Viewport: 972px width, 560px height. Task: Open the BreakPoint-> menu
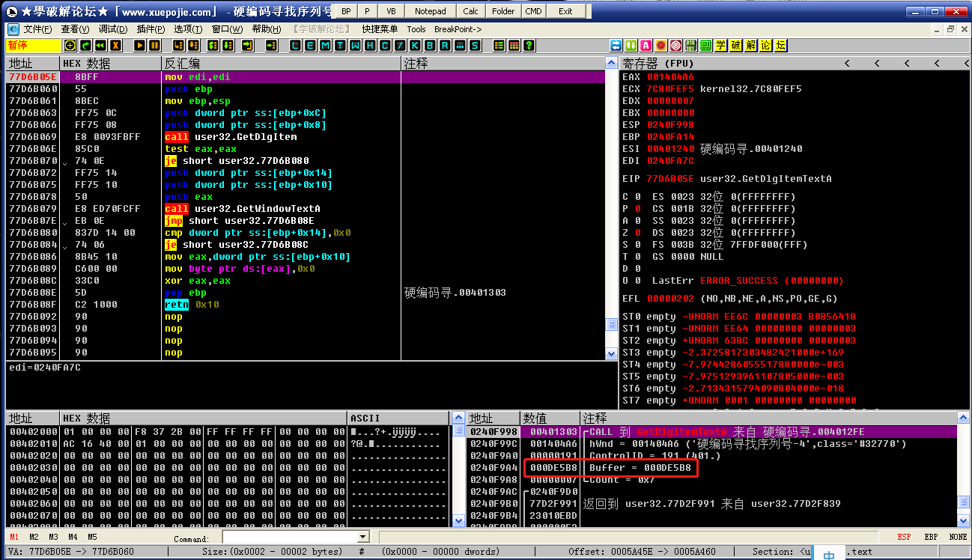pos(458,29)
